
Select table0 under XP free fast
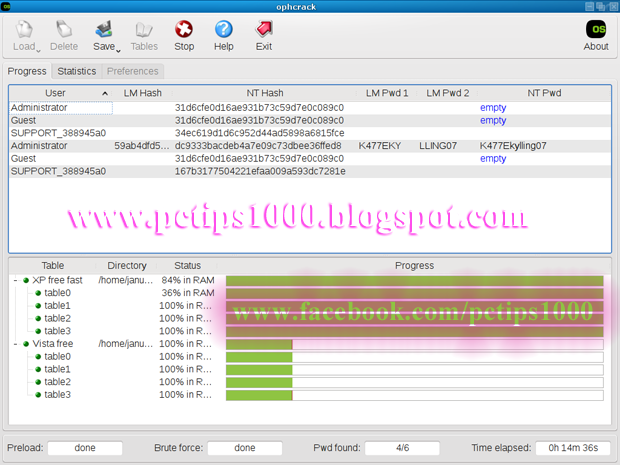[57, 293]
